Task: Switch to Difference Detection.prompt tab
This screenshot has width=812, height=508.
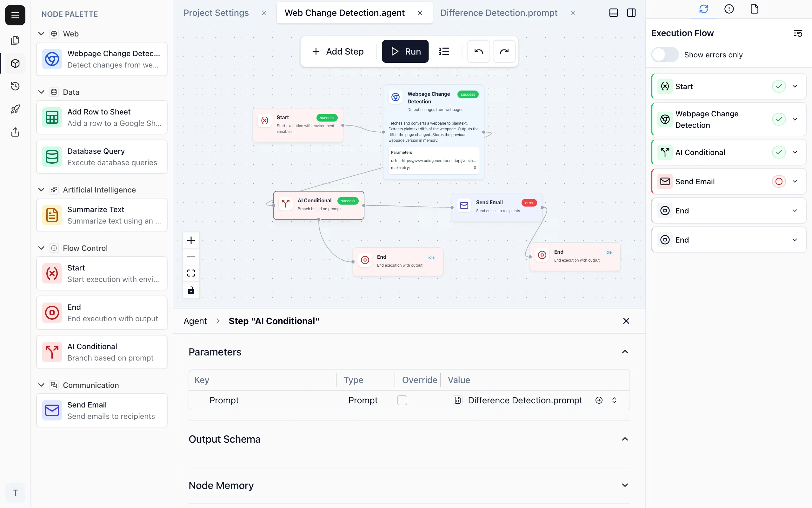Action: point(499,13)
